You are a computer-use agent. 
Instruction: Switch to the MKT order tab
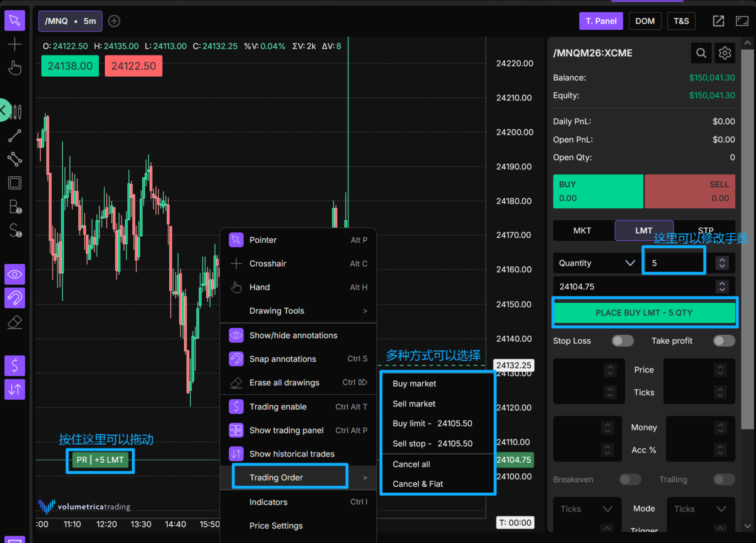582,231
